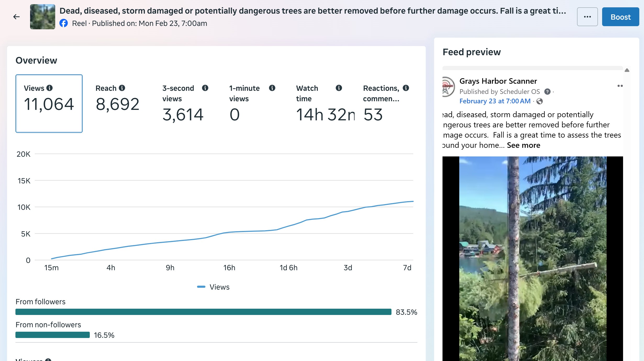Screen dimensions: 644x361
Task: Click feed preview scroll up arrow
Action: [627, 70]
